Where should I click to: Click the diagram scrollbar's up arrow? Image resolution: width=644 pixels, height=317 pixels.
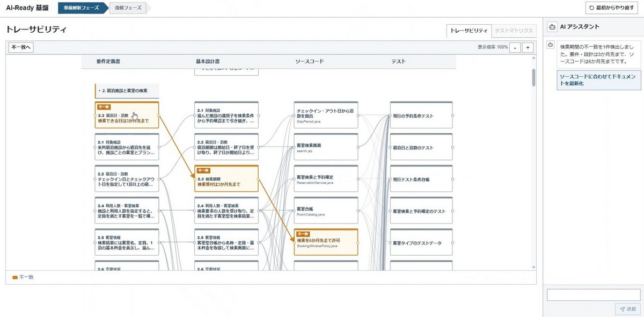point(533,57)
